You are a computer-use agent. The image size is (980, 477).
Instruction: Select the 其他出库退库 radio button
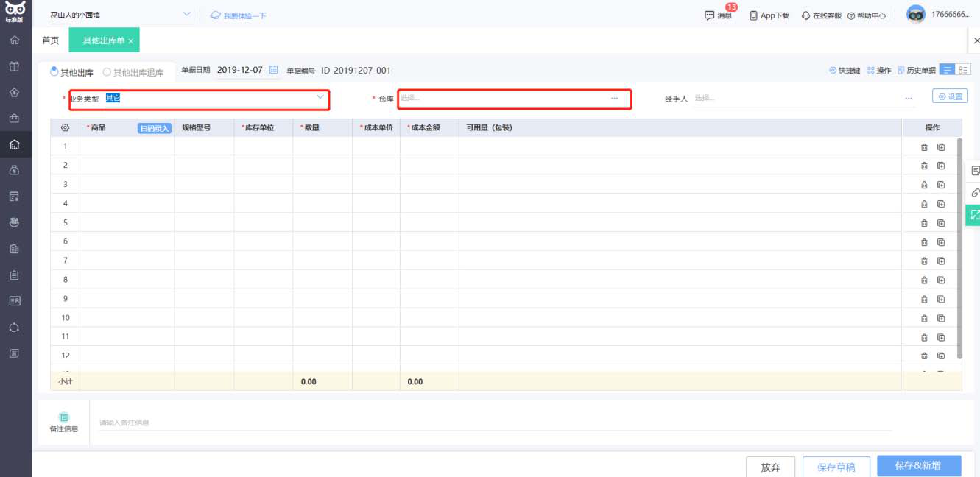(107, 72)
